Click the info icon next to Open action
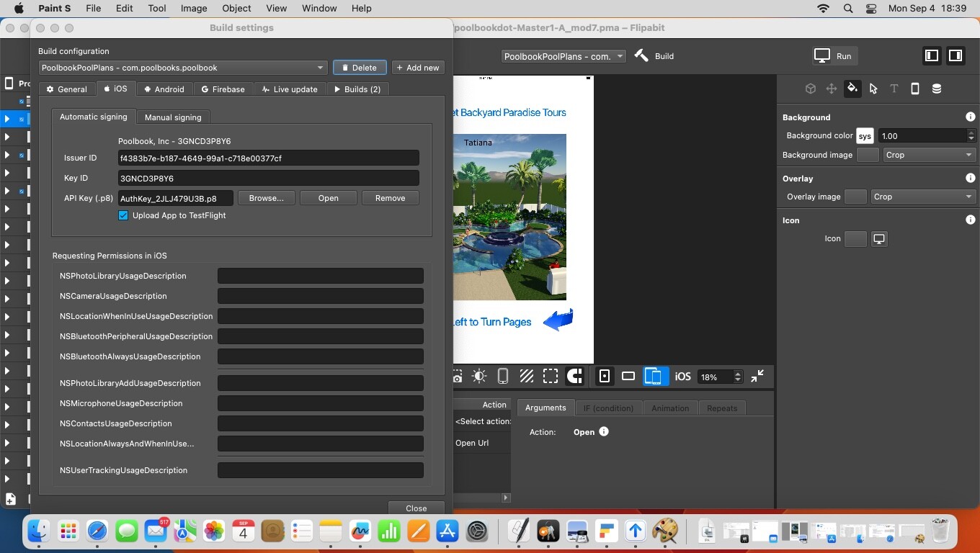The width and height of the screenshot is (980, 553). (x=604, y=431)
